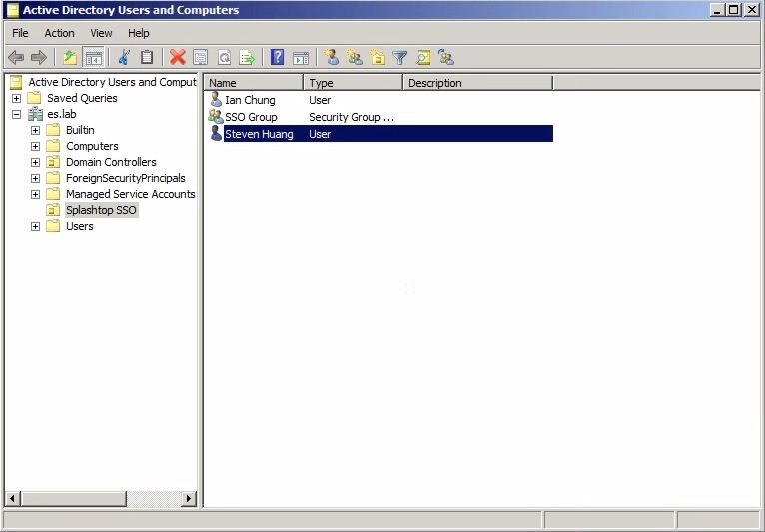The image size is (765, 532).
Task: Select the Active Directory Users root node
Action: (x=112, y=82)
